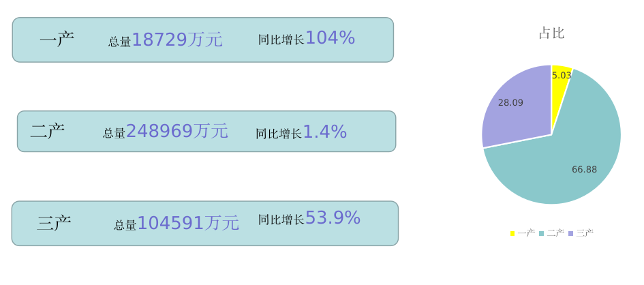644x285 pixels.
Task: Click the 66.88 data label
Action: click(x=584, y=170)
